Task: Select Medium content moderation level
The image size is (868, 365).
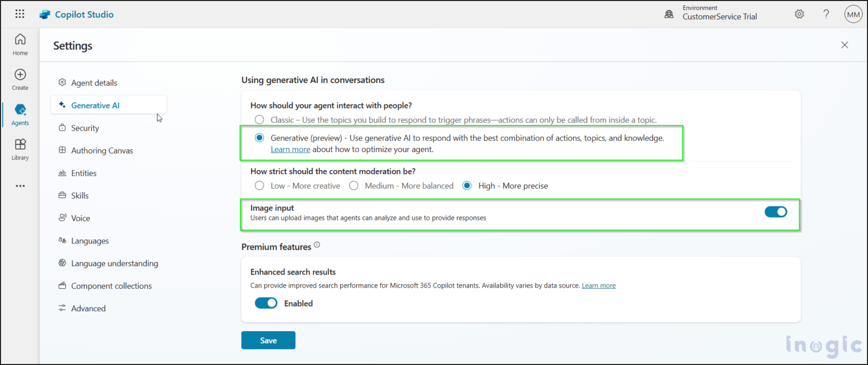Action: coord(353,185)
